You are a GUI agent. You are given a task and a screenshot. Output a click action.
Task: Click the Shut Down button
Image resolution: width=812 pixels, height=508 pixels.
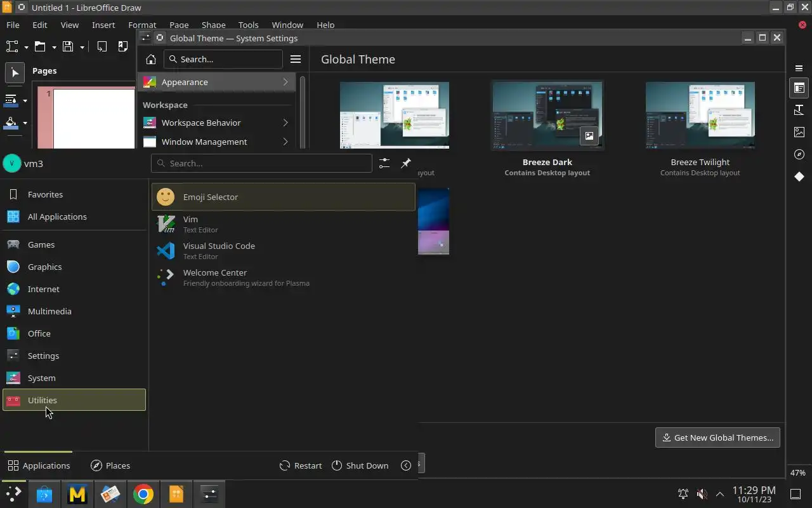point(360,465)
